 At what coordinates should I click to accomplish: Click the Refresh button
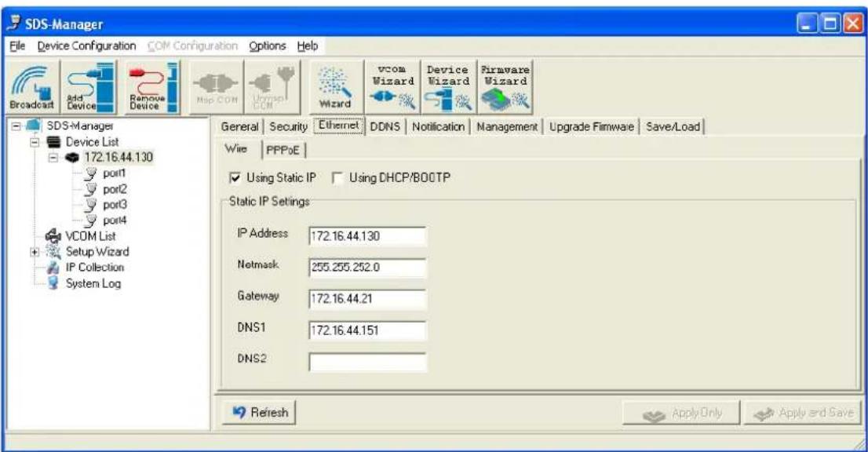(259, 413)
